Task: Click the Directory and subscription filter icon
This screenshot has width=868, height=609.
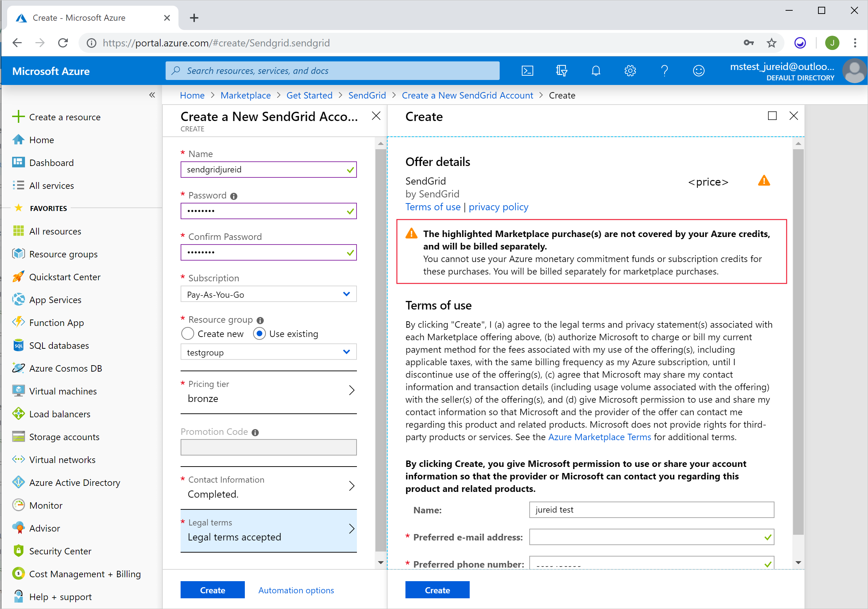Action: pyautogui.click(x=561, y=71)
